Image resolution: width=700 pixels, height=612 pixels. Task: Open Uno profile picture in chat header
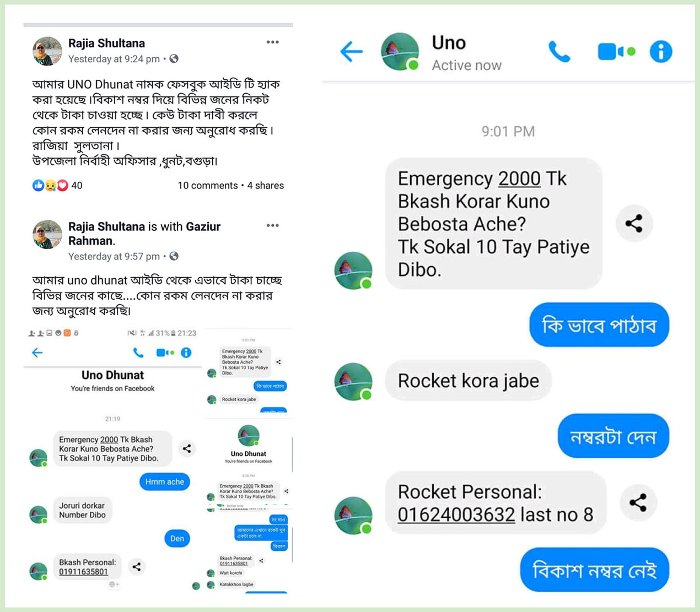[x=400, y=52]
